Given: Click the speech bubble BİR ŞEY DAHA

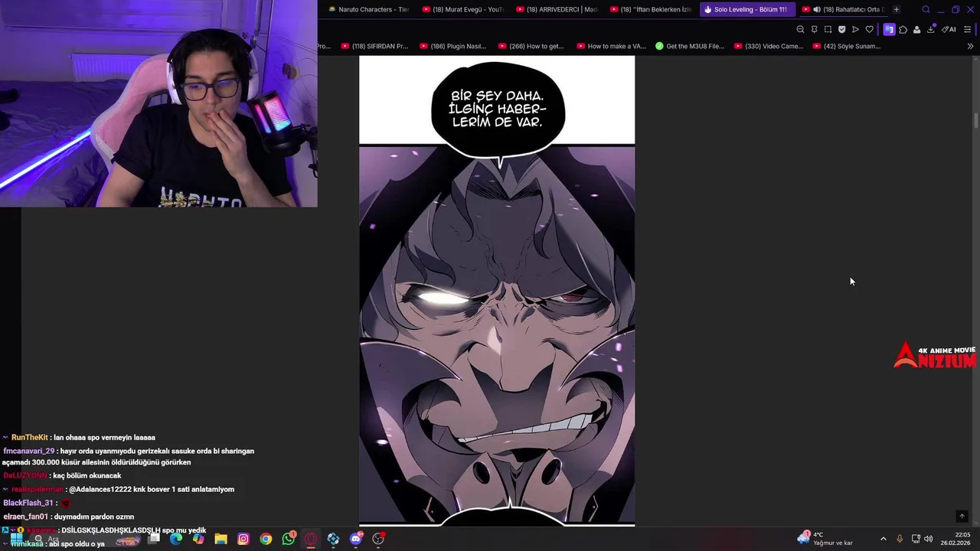Looking at the screenshot, I should click(498, 109).
